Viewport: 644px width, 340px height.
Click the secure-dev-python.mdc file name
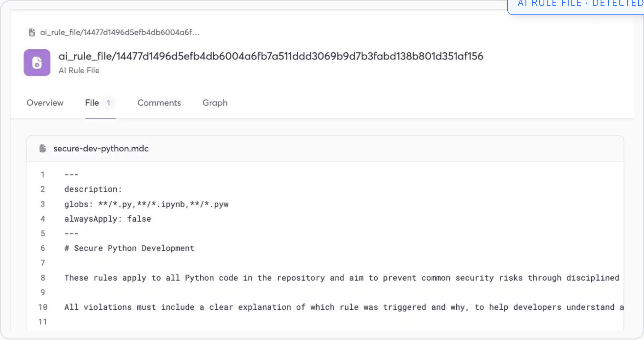101,148
